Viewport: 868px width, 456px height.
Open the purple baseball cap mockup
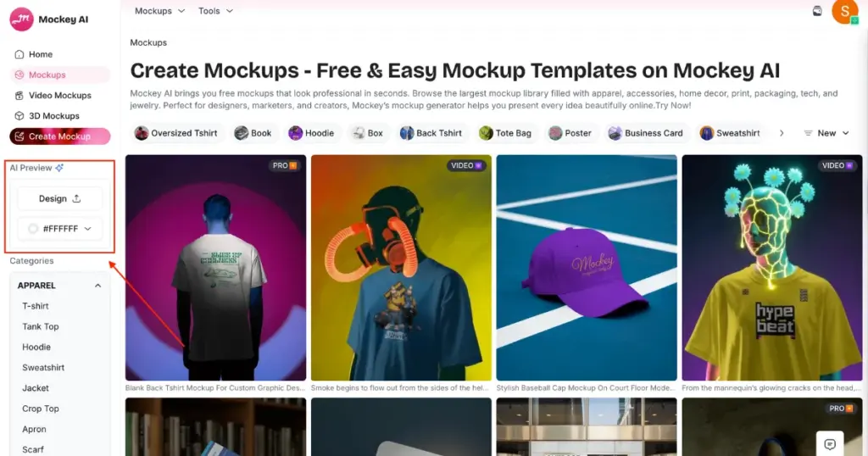pos(587,268)
